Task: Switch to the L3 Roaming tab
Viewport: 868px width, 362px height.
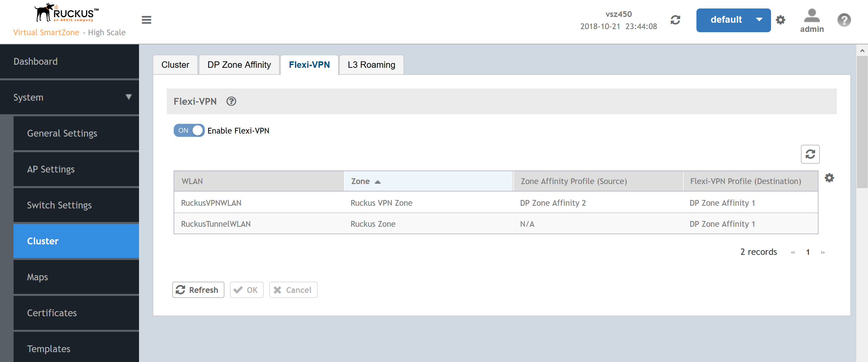Action: coord(371,65)
